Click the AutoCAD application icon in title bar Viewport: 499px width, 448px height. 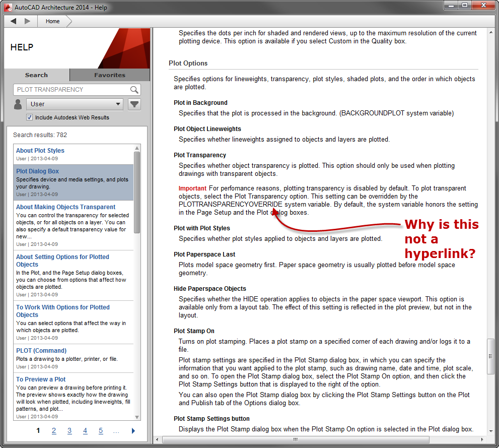pos(8,7)
